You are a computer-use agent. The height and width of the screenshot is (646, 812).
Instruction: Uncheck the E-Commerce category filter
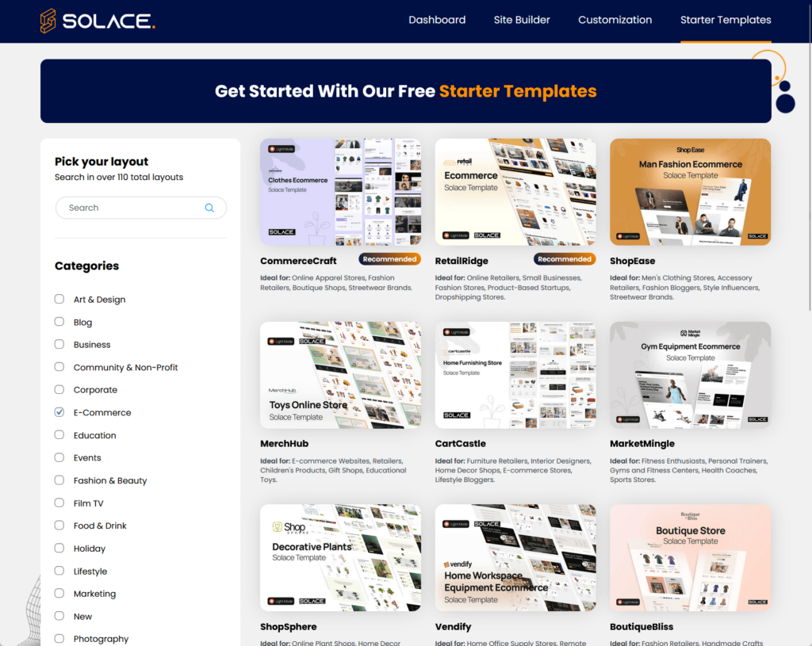click(59, 412)
